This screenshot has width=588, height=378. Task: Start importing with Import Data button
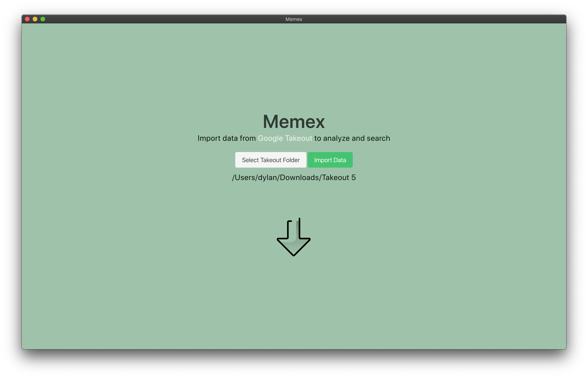pyautogui.click(x=330, y=160)
